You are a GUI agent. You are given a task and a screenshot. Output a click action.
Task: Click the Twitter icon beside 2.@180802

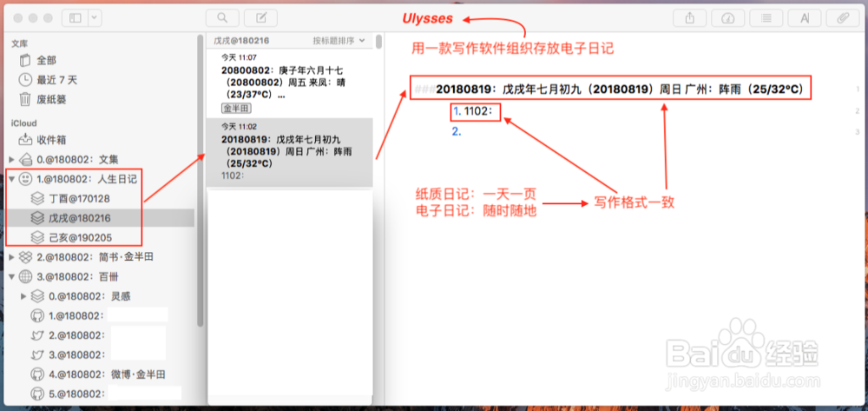coord(37,335)
